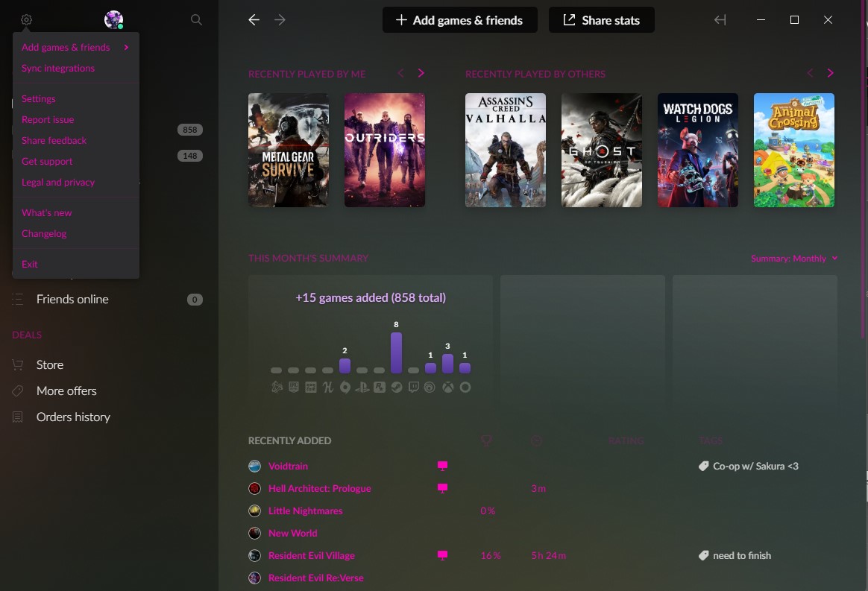Open the Store link in Deals
Viewport: 868px width, 591px height.
[50, 364]
